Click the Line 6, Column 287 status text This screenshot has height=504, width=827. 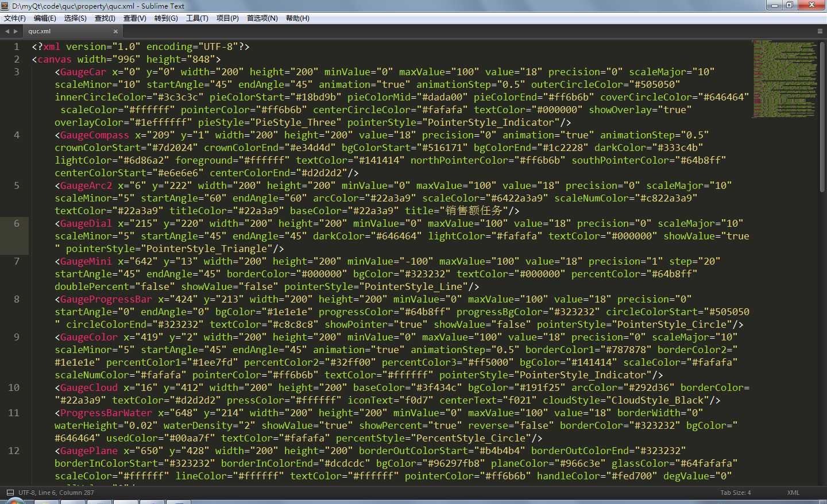67,493
